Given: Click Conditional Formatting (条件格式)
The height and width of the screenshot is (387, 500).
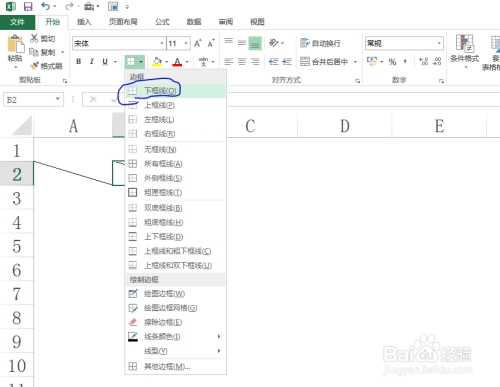Looking at the screenshot, I should 465,51.
